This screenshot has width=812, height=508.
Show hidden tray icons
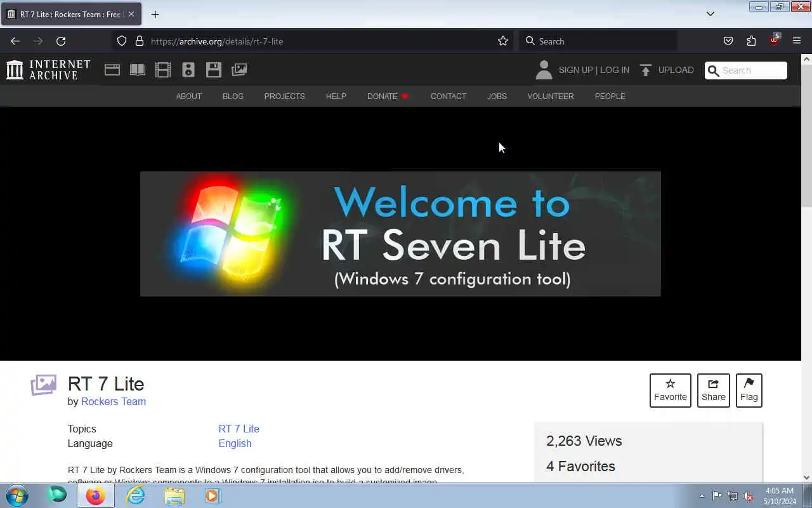coord(702,497)
